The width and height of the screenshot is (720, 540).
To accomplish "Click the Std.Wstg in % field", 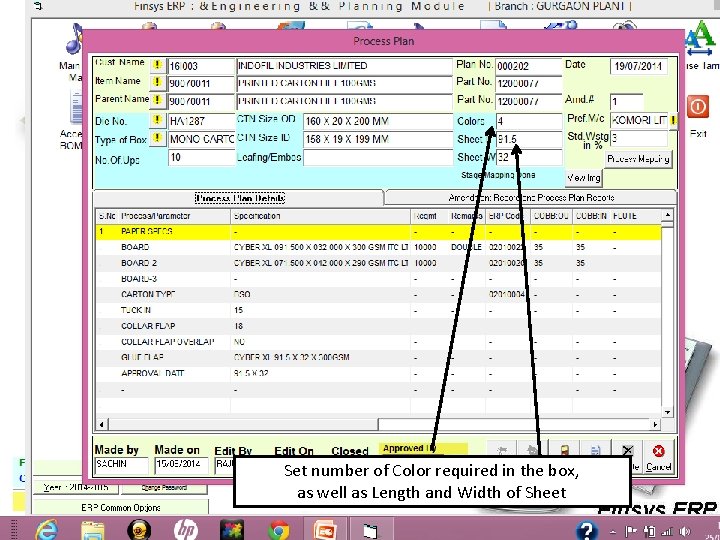I will pos(638,139).
